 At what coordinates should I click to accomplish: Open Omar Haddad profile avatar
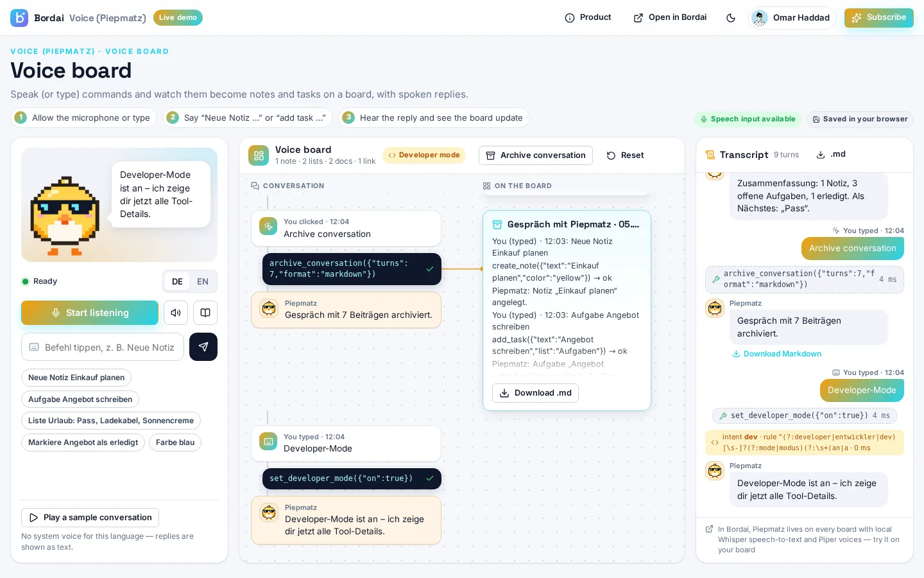click(760, 18)
